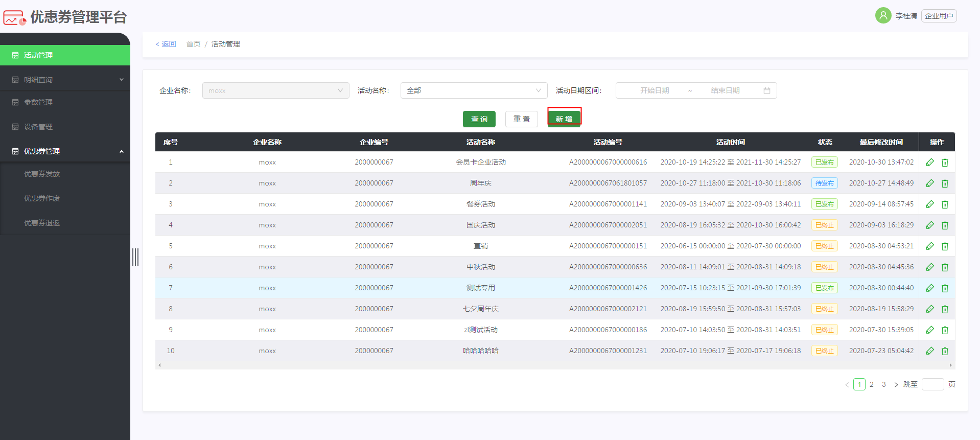Open 优惠券作废 submenu item
This screenshot has width=980, height=440.
click(x=65, y=198)
